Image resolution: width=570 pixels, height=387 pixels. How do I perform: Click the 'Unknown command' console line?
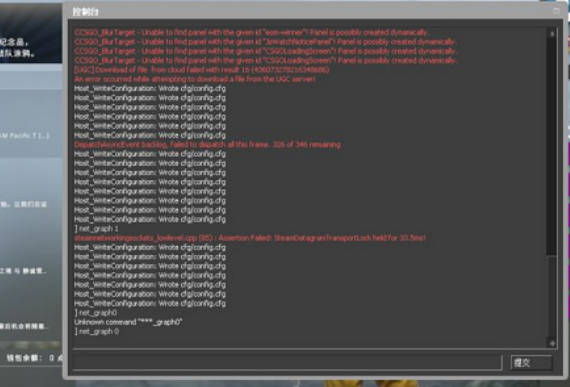coord(128,322)
